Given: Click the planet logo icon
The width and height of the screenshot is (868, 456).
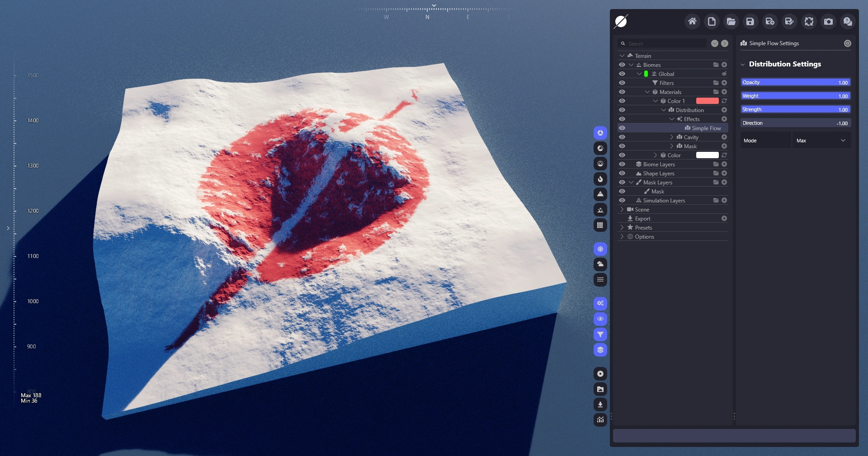Looking at the screenshot, I should tap(621, 21).
